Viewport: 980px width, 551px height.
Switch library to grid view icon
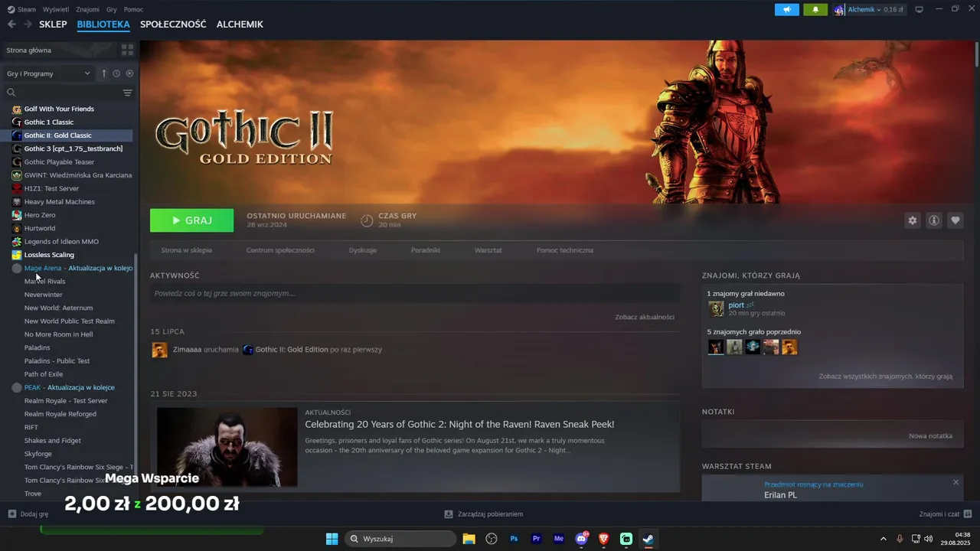click(127, 50)
